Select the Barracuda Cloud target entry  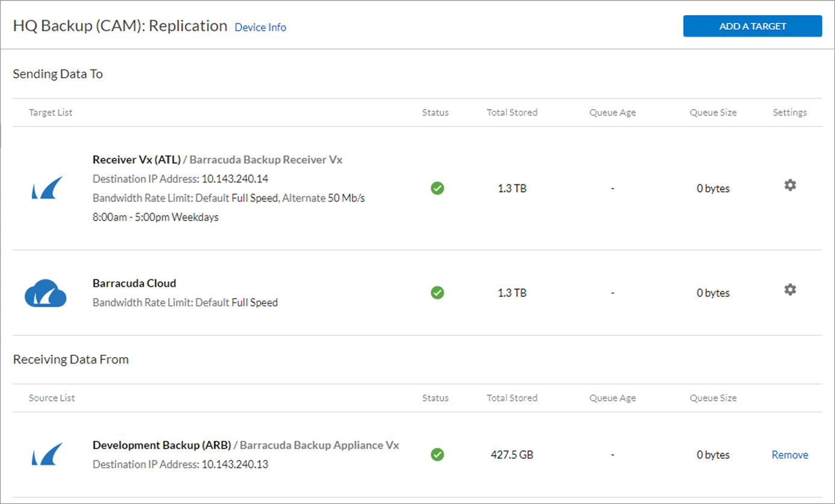click(x=134, y=283)
